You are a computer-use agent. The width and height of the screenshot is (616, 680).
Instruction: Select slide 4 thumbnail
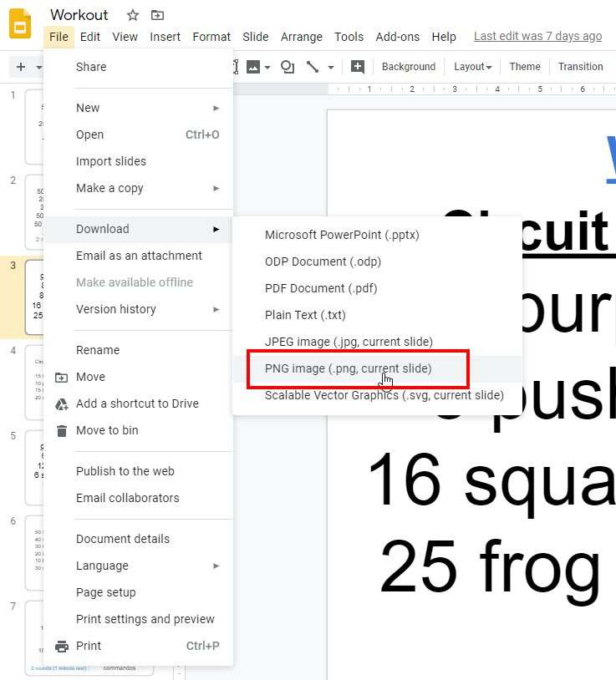coord(35,380)
